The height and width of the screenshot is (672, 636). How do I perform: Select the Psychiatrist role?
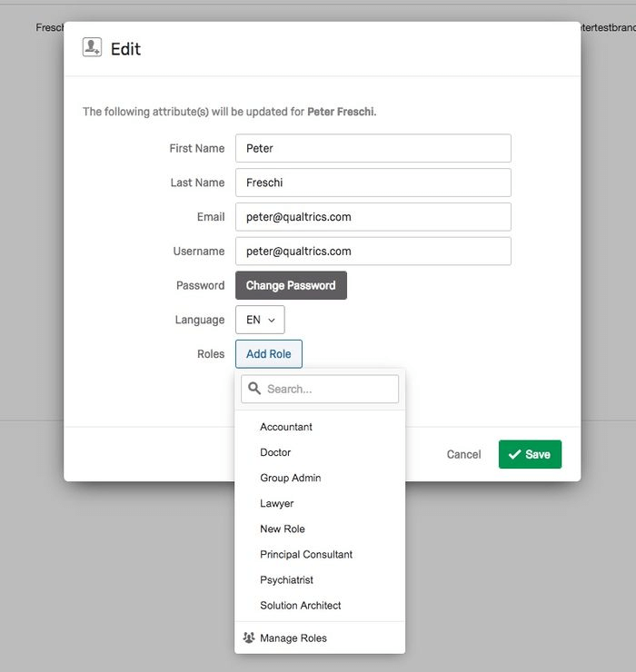pos(320,580)
